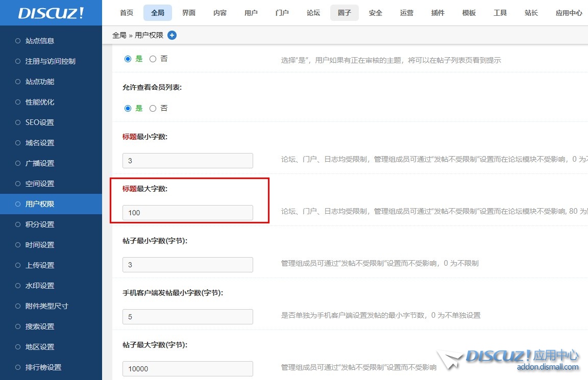Select 否 for 允许查看会员列表

pos(153,108)
